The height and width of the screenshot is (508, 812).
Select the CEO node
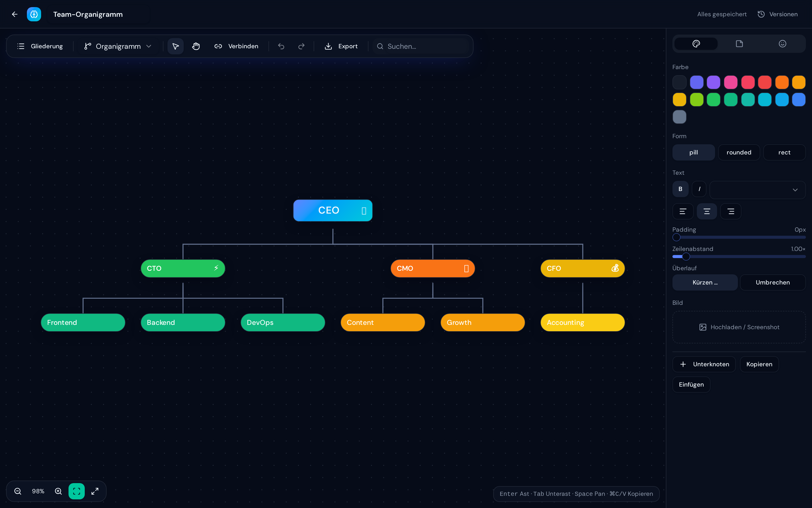coord(332,210)
